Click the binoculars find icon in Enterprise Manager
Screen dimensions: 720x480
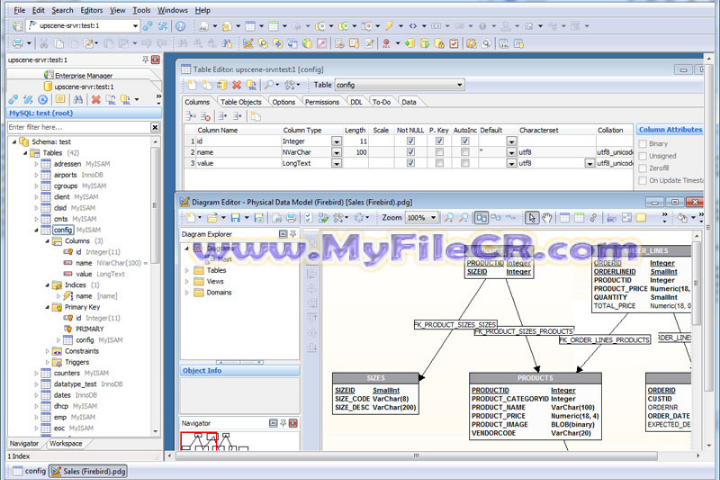pos(78,100)
